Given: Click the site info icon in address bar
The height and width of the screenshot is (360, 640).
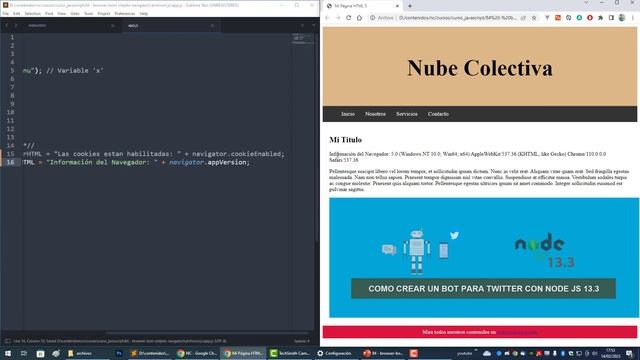Looking at the screenshot, I should coord(372,18).
